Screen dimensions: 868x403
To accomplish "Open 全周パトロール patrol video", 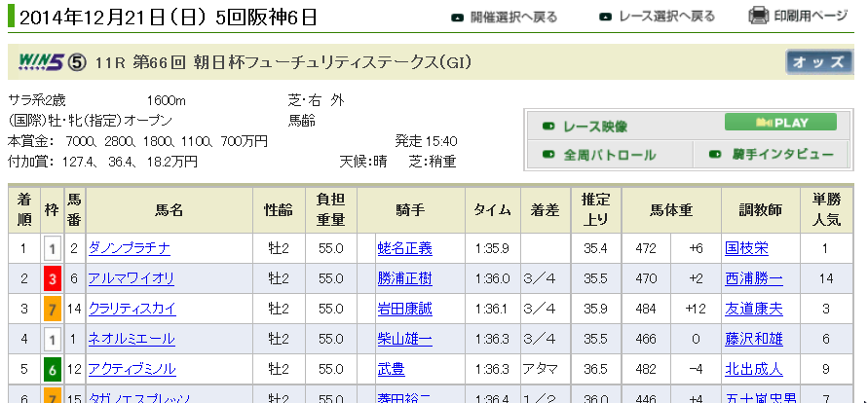I will coord(609,155).
